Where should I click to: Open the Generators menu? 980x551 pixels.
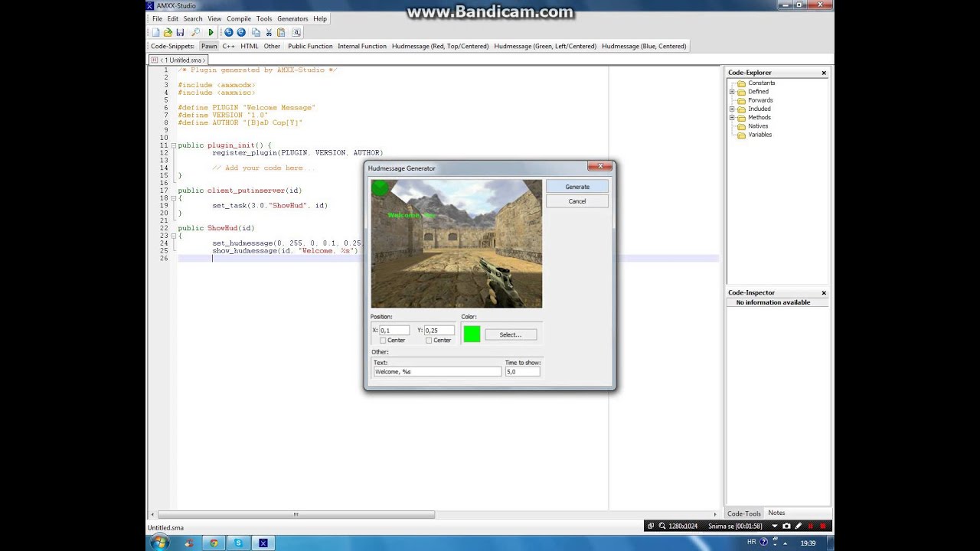292,18
